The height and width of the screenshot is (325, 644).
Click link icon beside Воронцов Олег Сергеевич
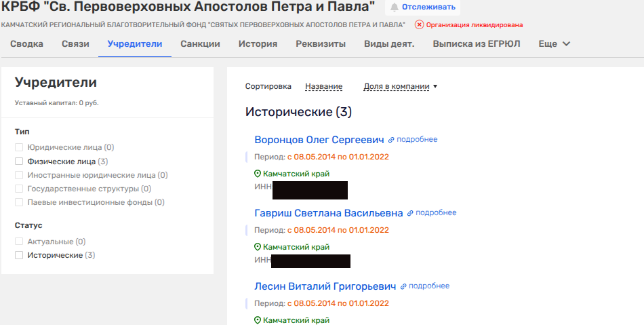pos(391,140)
